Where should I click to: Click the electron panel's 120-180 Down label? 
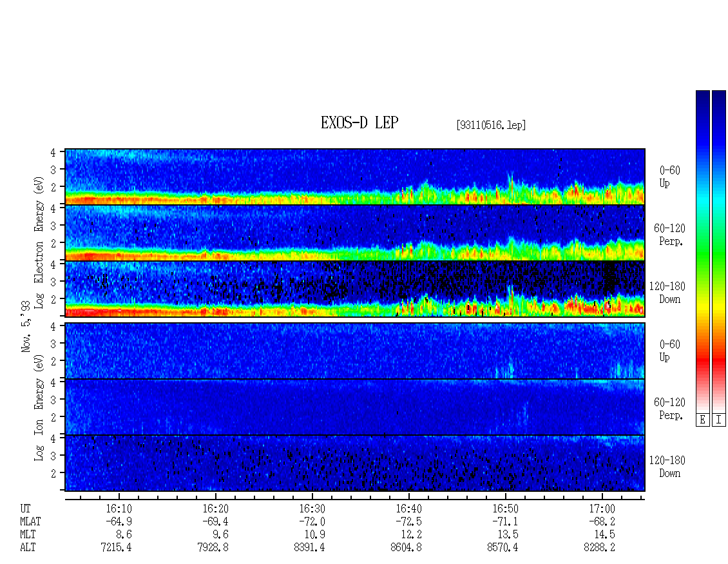[x=667, y=293]
